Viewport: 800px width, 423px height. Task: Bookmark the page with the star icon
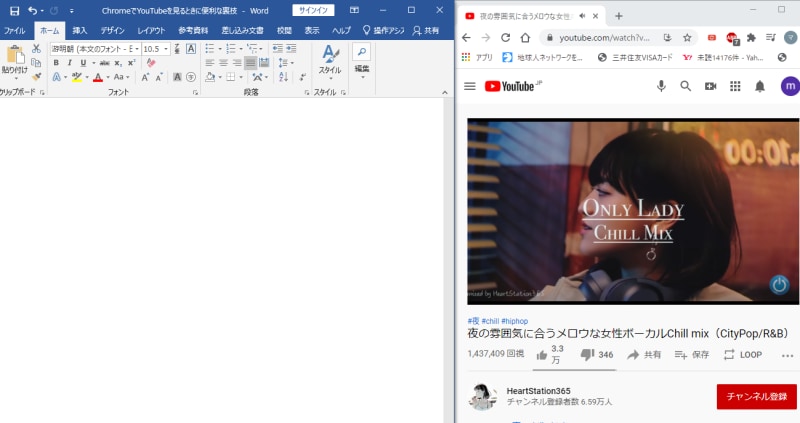687,38
